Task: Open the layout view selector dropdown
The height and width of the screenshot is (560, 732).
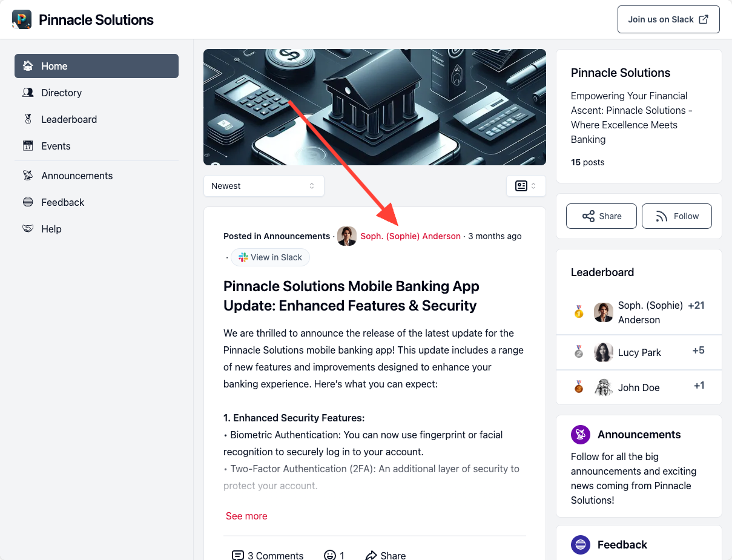Action: click(x=526, y=186)
